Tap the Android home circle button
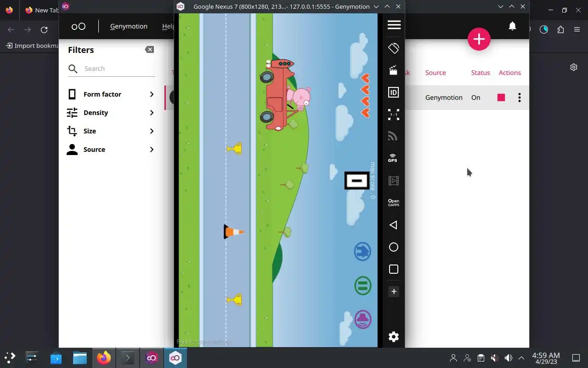 394,247
